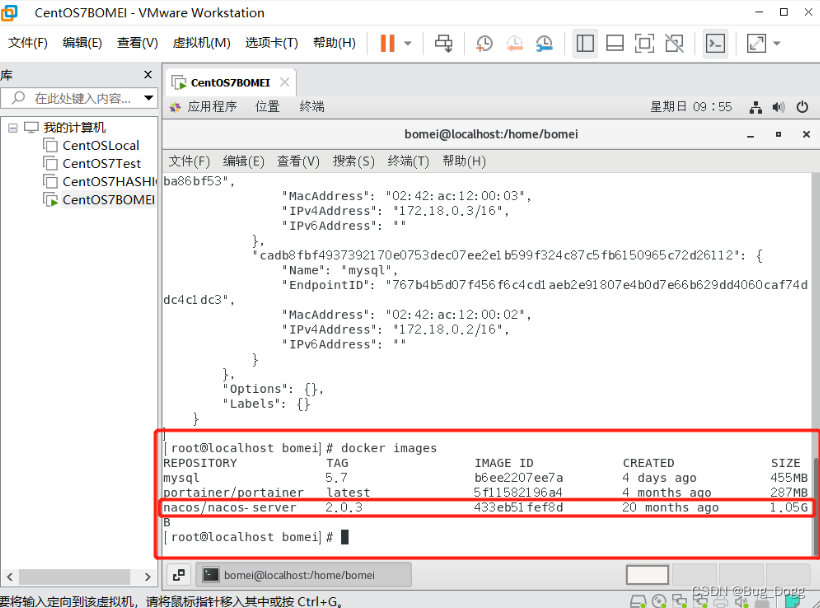Toggle the thumbnail bar view icon
820x608 pixels.
click(x=614, y=43)
